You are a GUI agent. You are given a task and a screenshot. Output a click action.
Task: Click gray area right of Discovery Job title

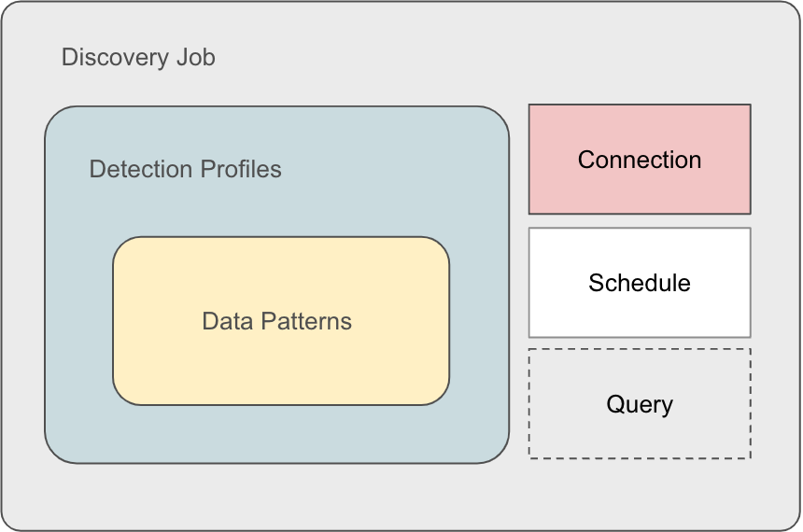pyautogui.click(x=420, y=57)
